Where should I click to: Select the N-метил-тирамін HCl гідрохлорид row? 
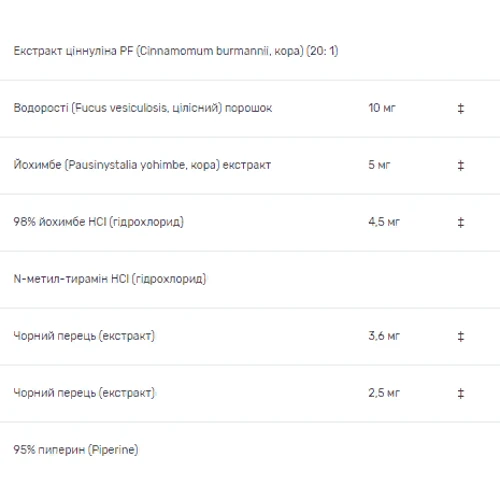click(250, 279)
